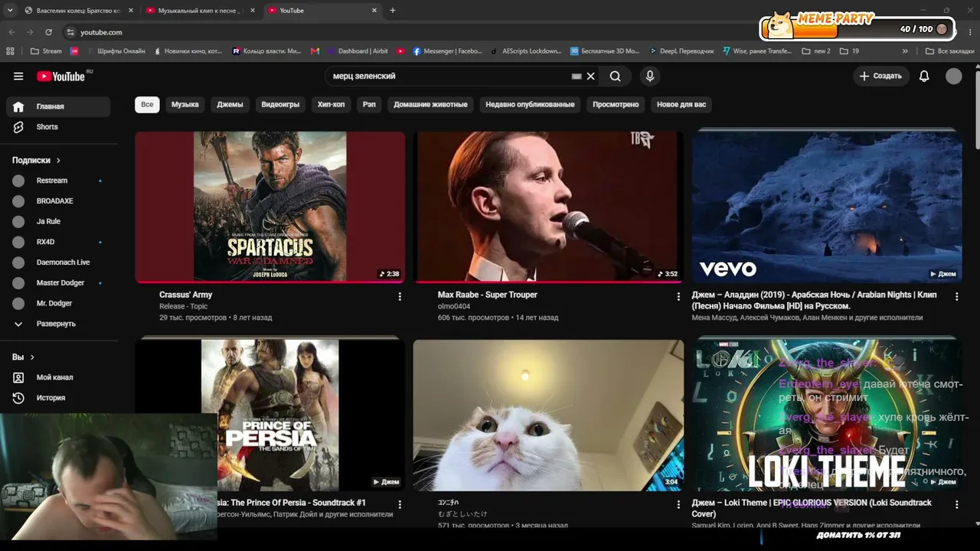Viewport: 980px width, 551px height.
Task: Open the Master Dodger subscription channel
Action: [58, 283]
